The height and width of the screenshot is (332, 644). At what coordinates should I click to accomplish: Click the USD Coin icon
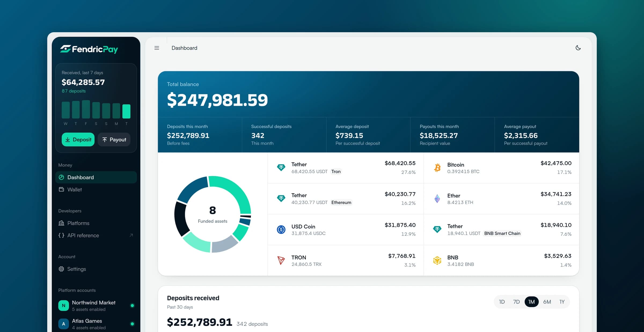[x=281, y=229]
